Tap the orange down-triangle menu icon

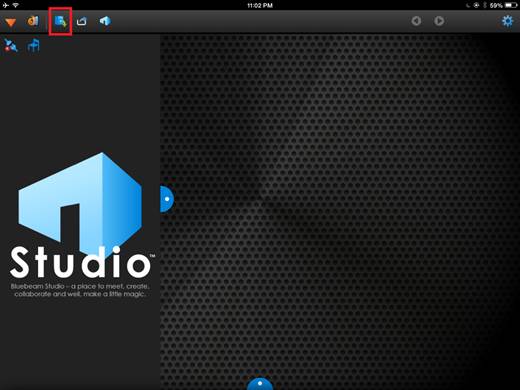pyautogui.click(x=11, y=22)
